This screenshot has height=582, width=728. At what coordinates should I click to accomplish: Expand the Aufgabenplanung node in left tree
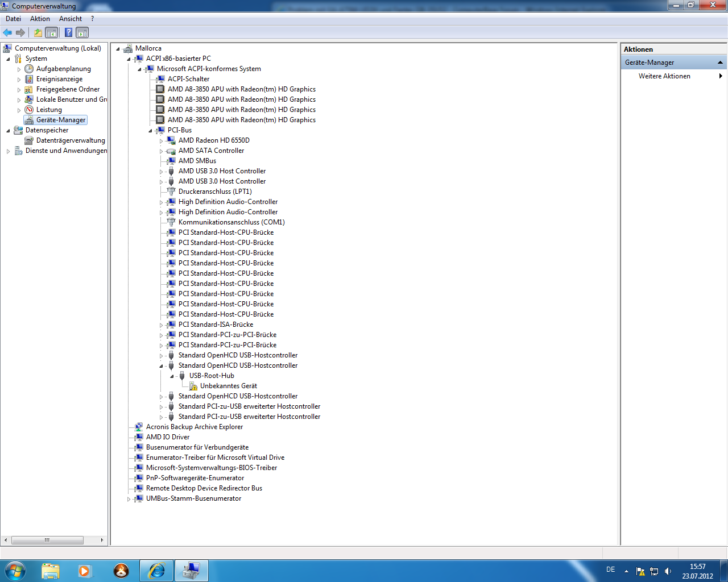(x=19, y=69)
